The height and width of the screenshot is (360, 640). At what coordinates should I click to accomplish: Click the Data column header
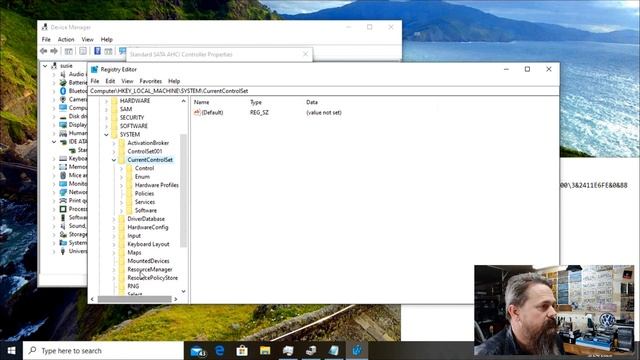point(312,102)
